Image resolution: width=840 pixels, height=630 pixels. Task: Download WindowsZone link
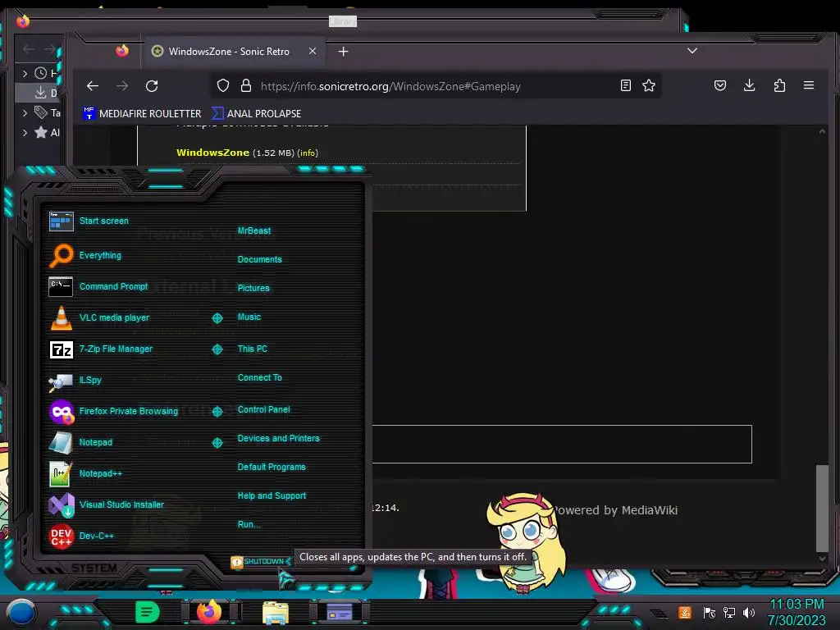[212, 153]
